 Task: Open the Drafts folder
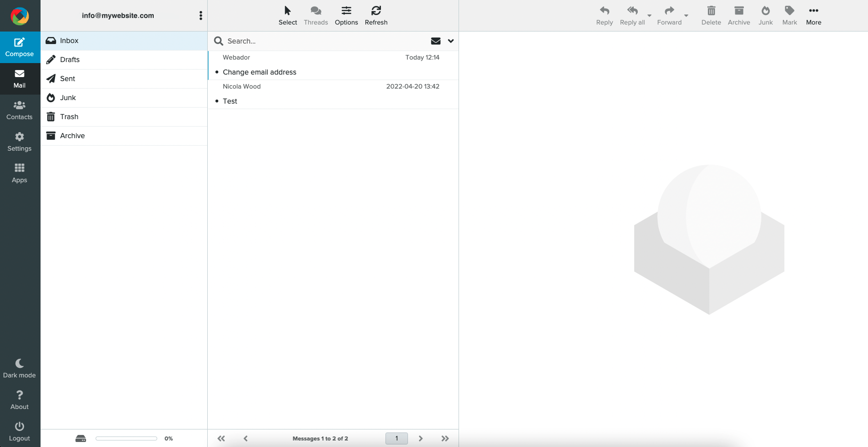(70, 60)
